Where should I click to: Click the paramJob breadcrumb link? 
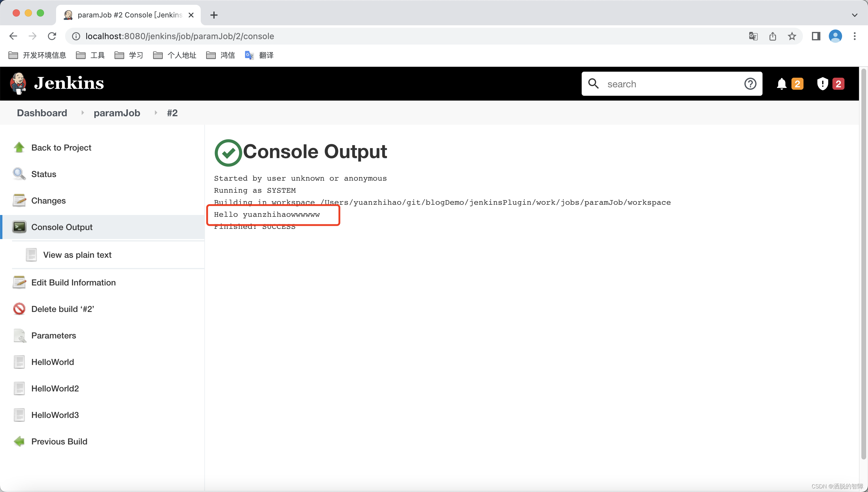click(x=117, y=113)
